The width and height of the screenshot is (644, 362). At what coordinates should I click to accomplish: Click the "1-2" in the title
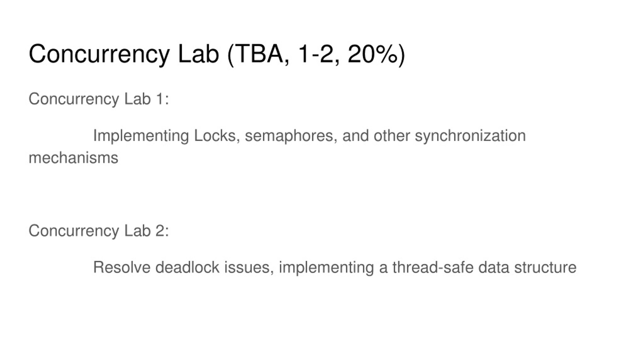tap(315, 54)
